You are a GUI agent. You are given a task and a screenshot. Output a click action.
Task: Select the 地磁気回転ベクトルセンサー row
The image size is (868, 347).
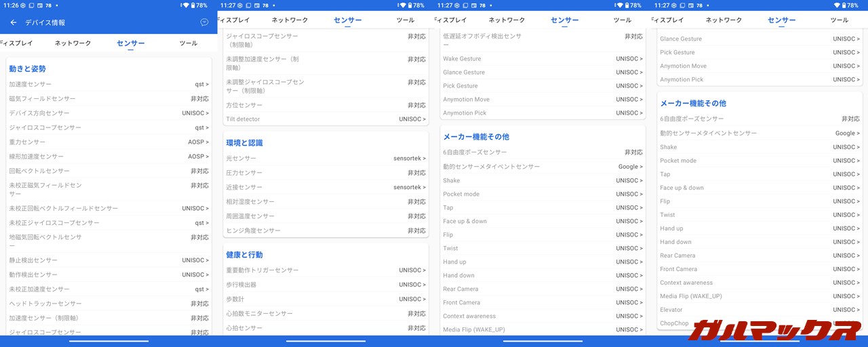108,241
